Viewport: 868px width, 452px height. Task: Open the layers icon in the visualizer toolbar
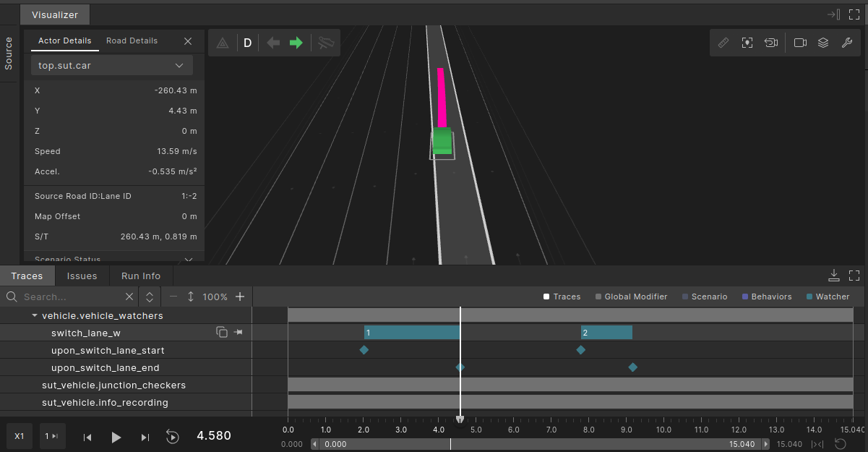(x=822, y=43)
